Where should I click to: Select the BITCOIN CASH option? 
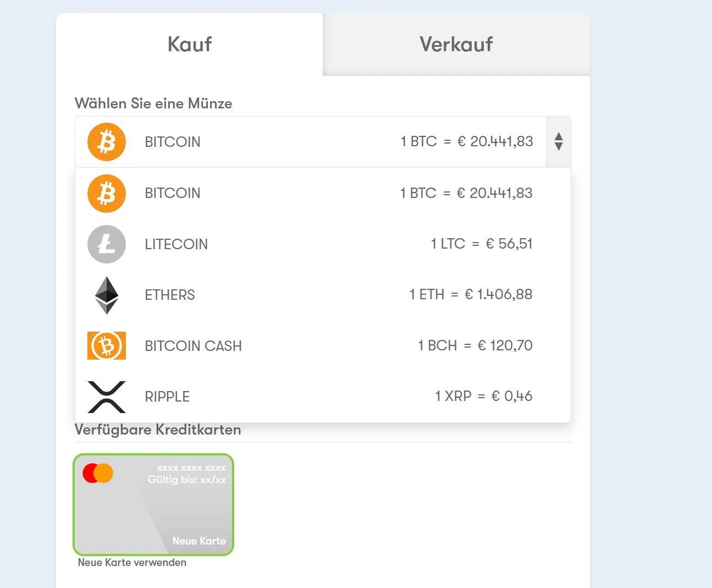323,345
